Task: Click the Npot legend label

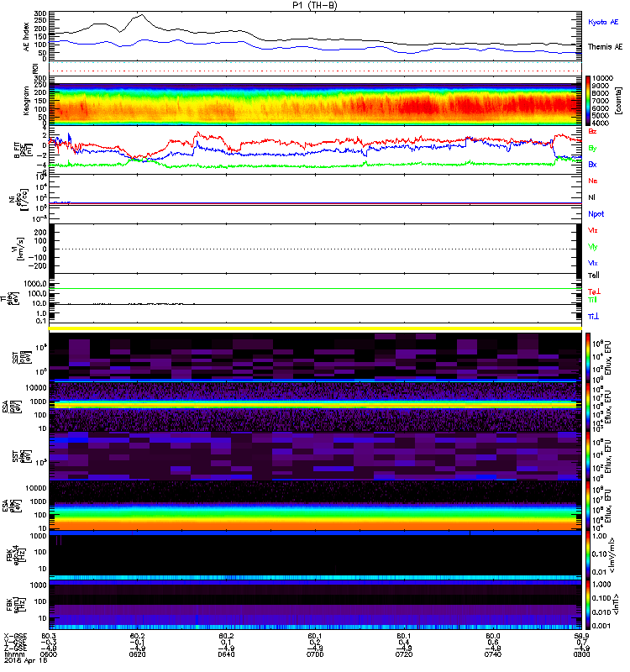Action: (596, 214)
